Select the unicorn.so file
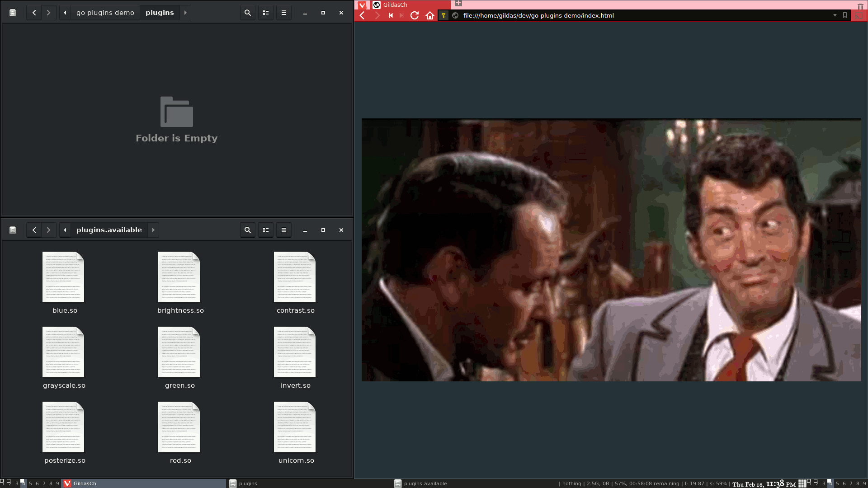 pyautogui.click(x=295, y=432)
